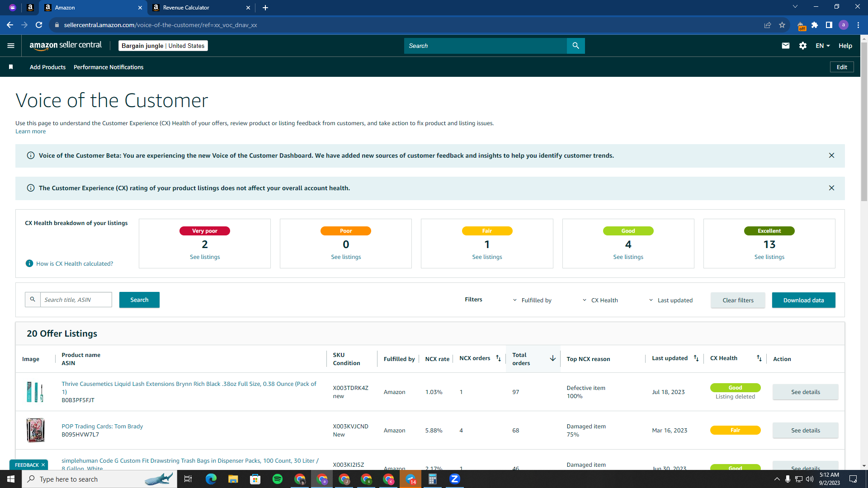This screenshot has height=488, width=868.
Task: Expand the CX Health filter dropdown
Action: (600, 300)
